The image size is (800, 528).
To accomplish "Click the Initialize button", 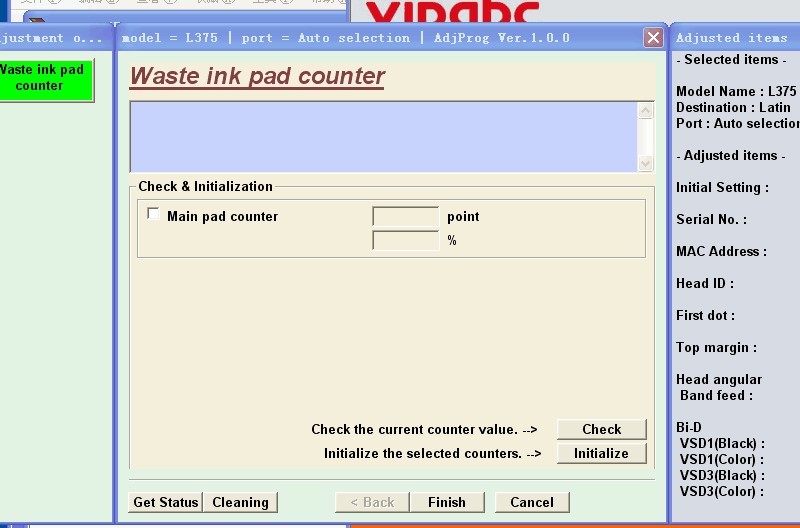I will pos(602,453).
